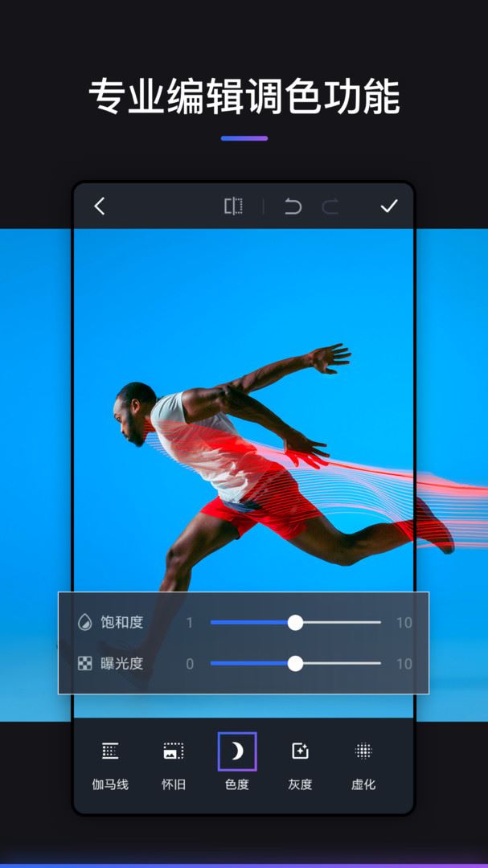The image size is (488, 868).
Task: Click the 曝光度 slider handle
Action: [295, 664]
